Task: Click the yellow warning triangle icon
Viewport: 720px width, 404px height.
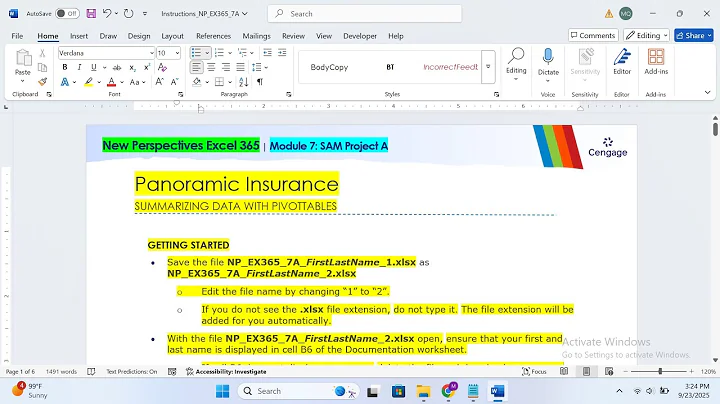Action: [x=609, y=14]
